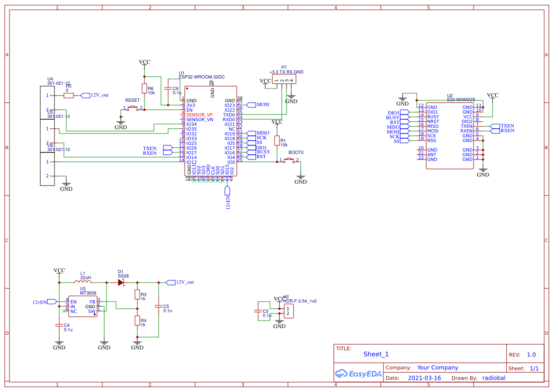Screen dimensions: 554x392
Task: Select the D1 SS28 diode symbol
Action: 121,282
